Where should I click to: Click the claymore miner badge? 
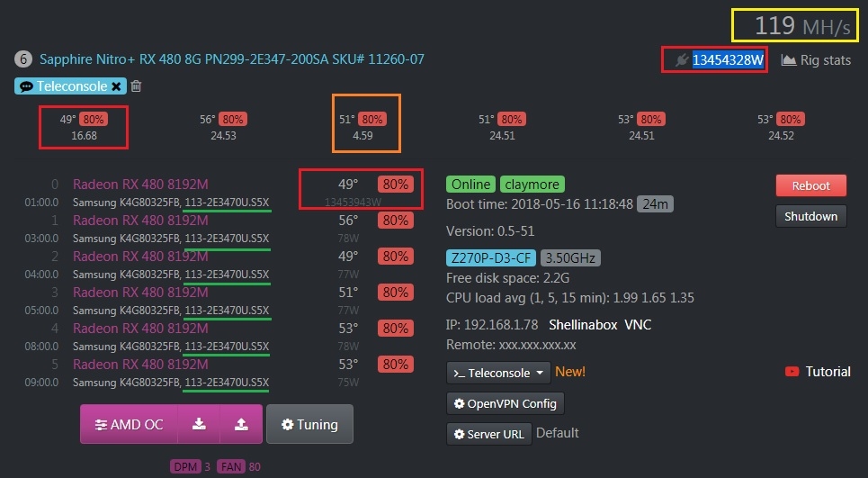pos(532,184)
